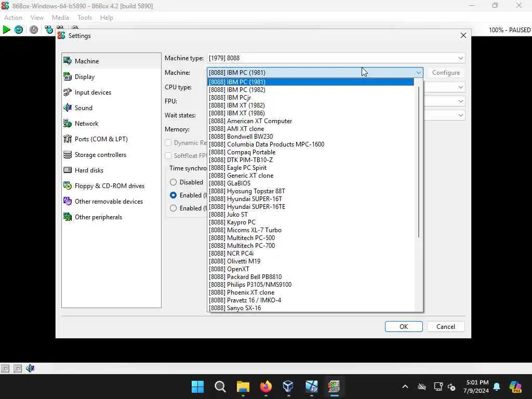Click the Hard reset toolbar icon
This screenshot has height=399, width=532.
19,30
